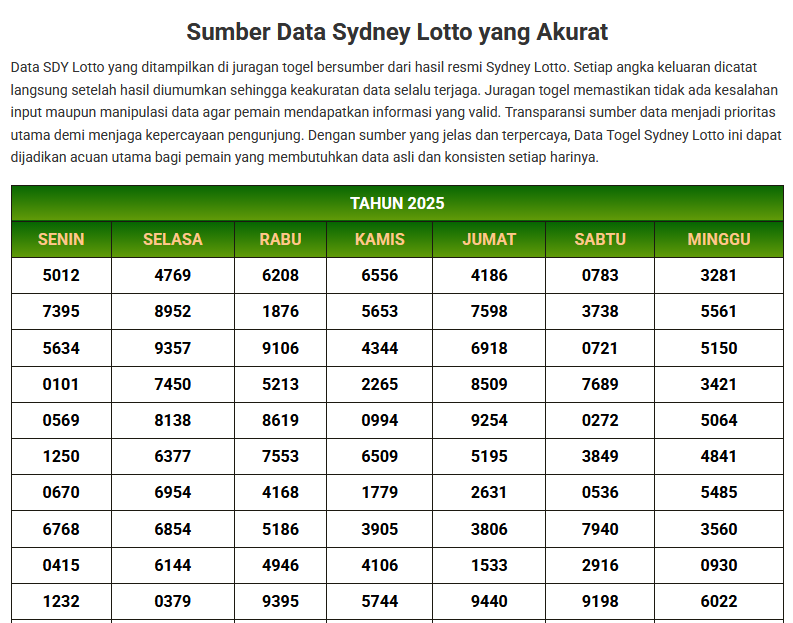Click the cell with 3738

[600, 312]
